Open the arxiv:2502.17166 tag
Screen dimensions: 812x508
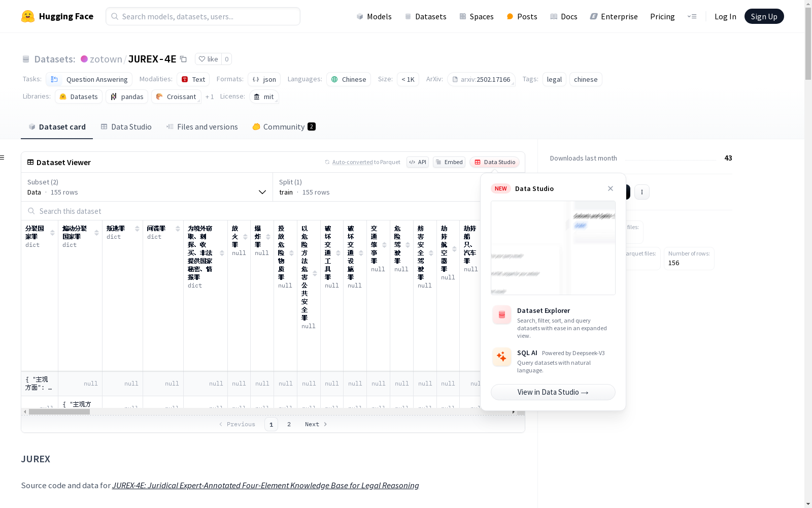[x=481, y=79]
